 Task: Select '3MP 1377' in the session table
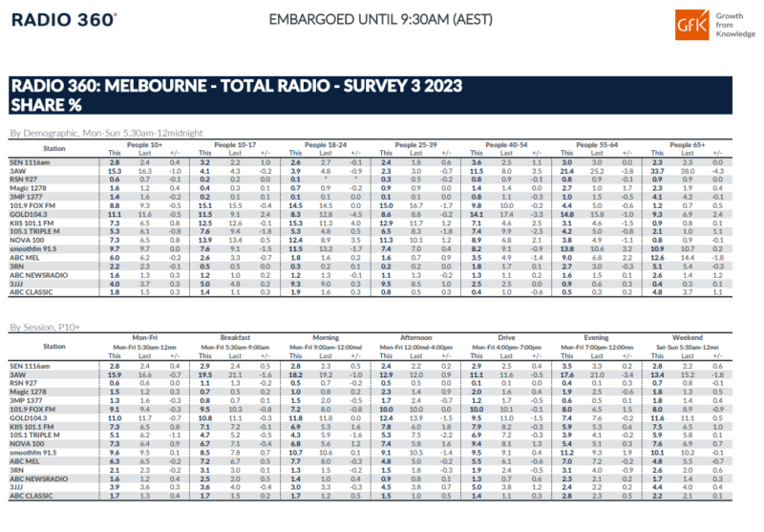[x=26, y=400]
